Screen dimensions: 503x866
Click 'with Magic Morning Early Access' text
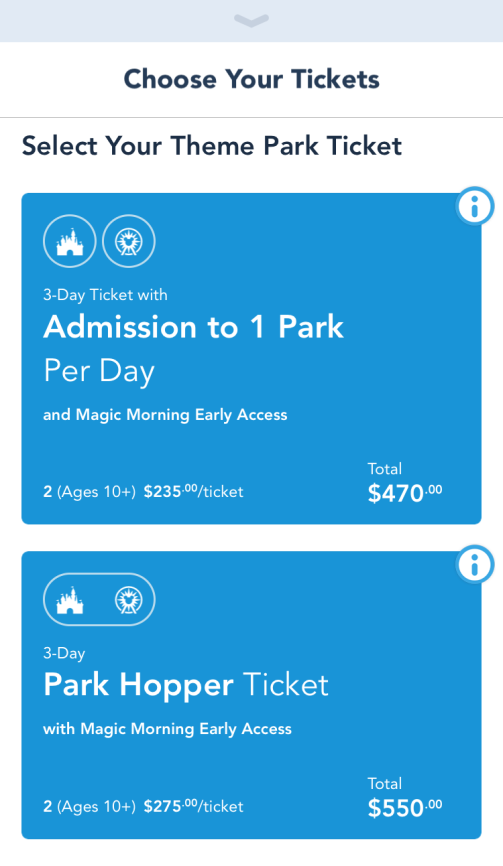coord(167,729)
